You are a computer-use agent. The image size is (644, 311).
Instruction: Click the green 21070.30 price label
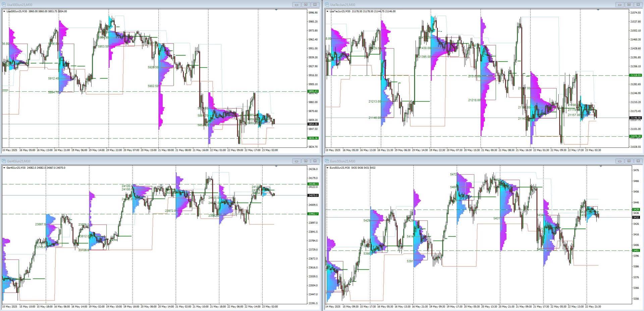[636, 137]
